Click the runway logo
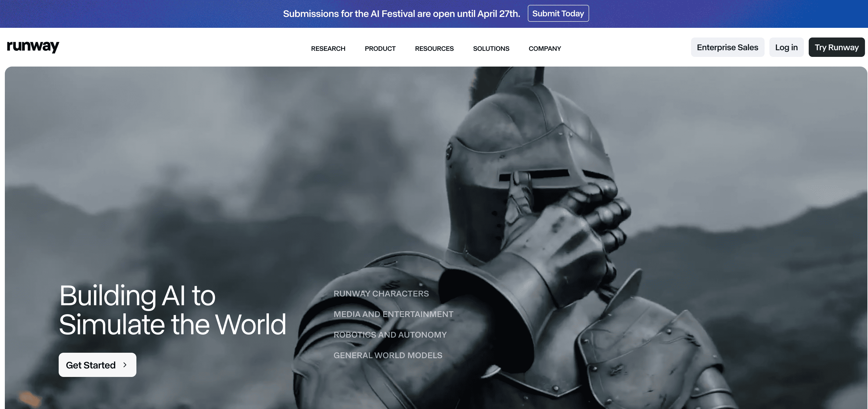Viewport: 868px width, 409px height. click(x=33, y=47)
